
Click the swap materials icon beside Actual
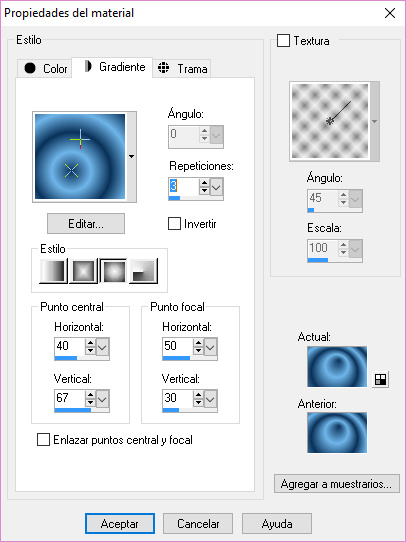pos(380,380)
